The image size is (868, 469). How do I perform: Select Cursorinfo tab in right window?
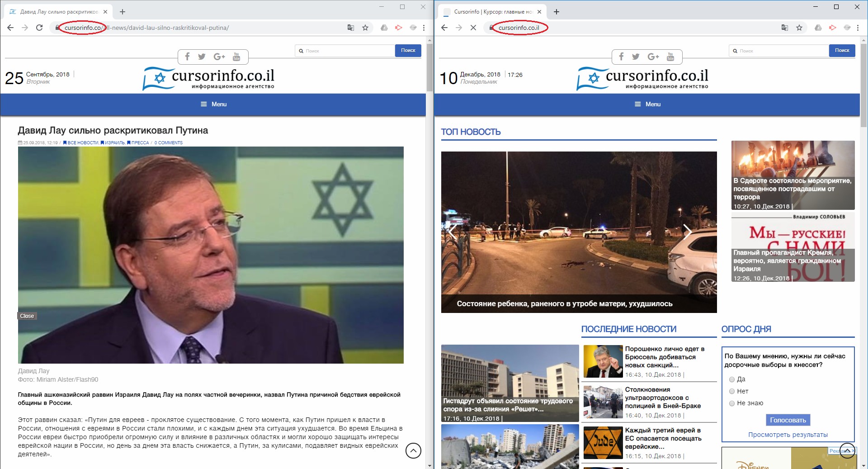tap(493, 12)
